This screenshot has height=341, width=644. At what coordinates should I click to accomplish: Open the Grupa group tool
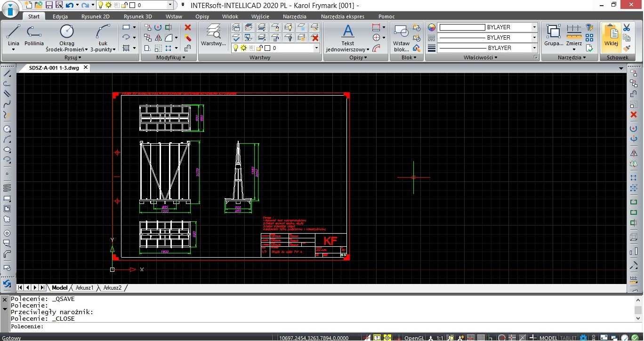[553, 35]
